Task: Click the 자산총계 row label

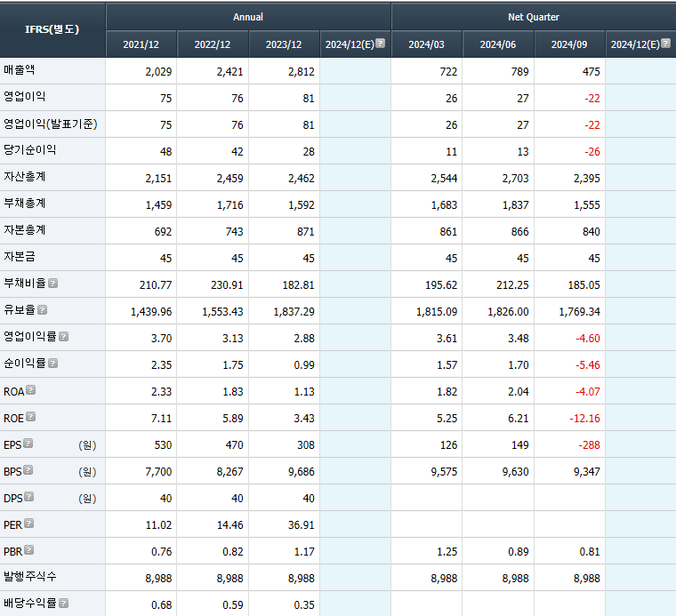Action: click(x=25, y=177)
